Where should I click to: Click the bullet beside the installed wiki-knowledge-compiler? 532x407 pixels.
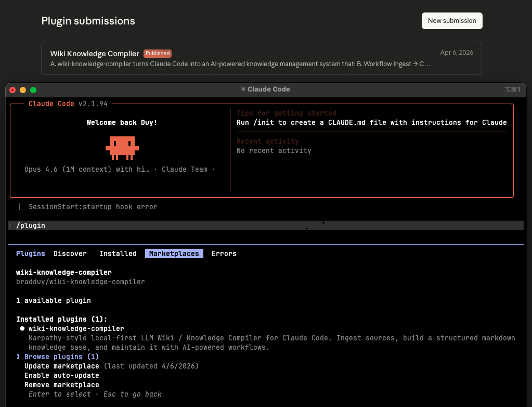click(x=22, y=328)
